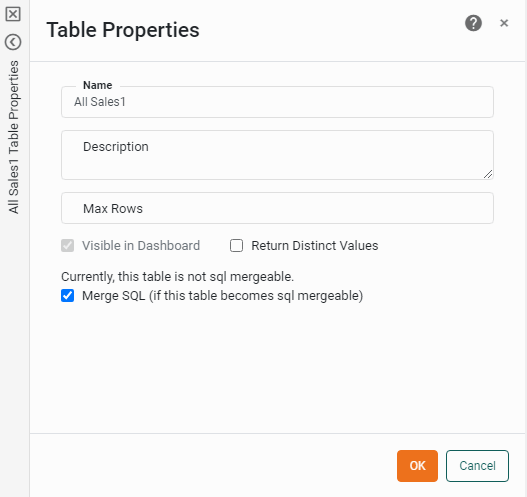Open the help question mark icon
Screen dimensions: 527x497
click(473, 23)
